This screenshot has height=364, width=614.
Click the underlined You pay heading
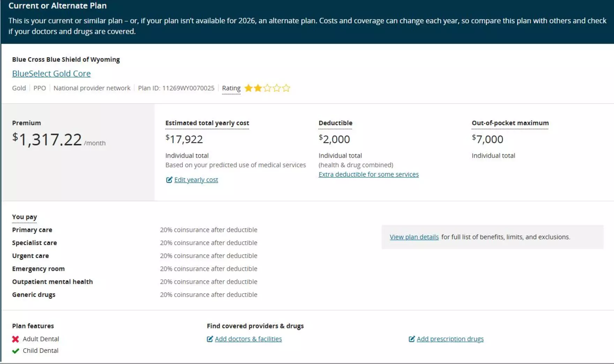coord(24,217)
